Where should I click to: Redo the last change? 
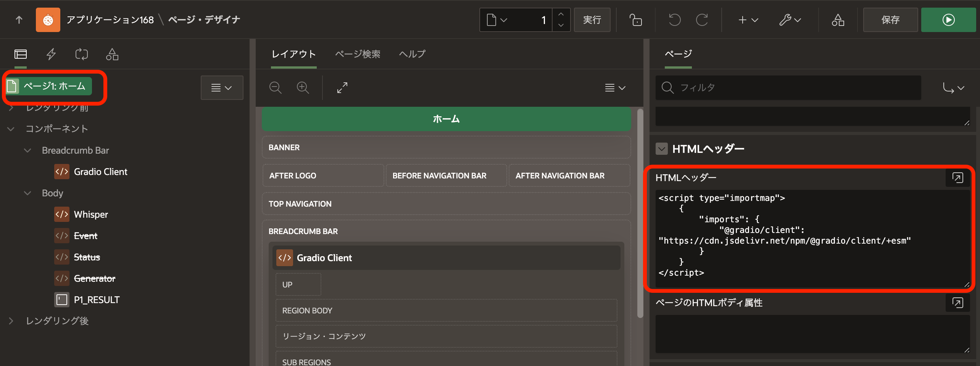[702, 20]
